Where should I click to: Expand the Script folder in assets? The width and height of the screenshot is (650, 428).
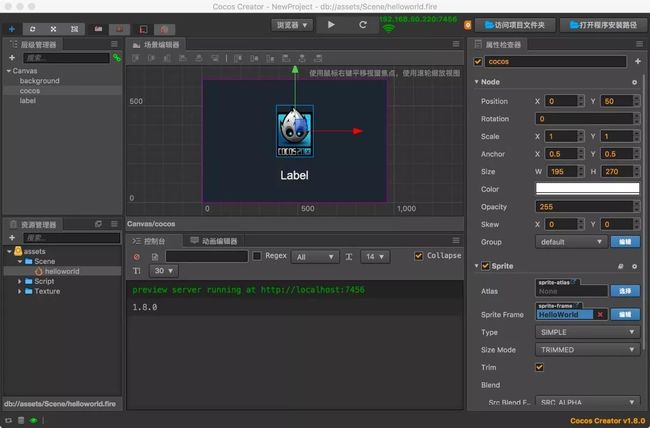[19, 281]
